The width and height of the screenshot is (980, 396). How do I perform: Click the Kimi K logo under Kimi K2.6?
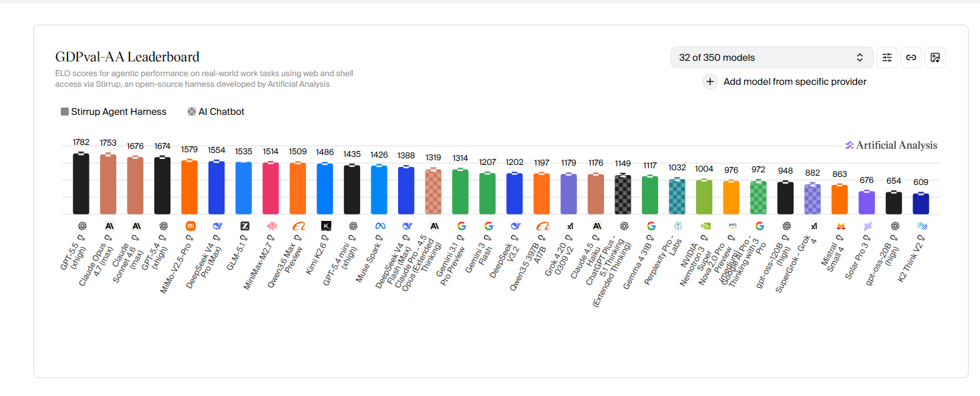[326, 226]
